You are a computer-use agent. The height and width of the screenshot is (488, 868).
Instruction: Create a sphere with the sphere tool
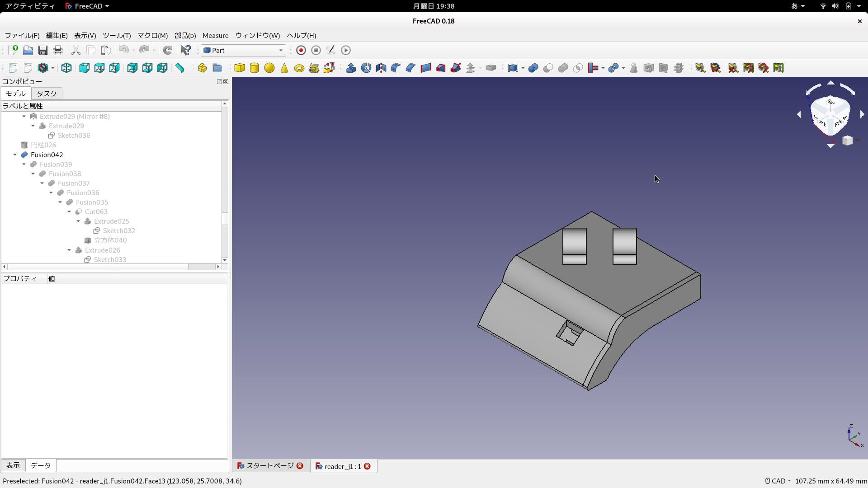pos(269,68)
